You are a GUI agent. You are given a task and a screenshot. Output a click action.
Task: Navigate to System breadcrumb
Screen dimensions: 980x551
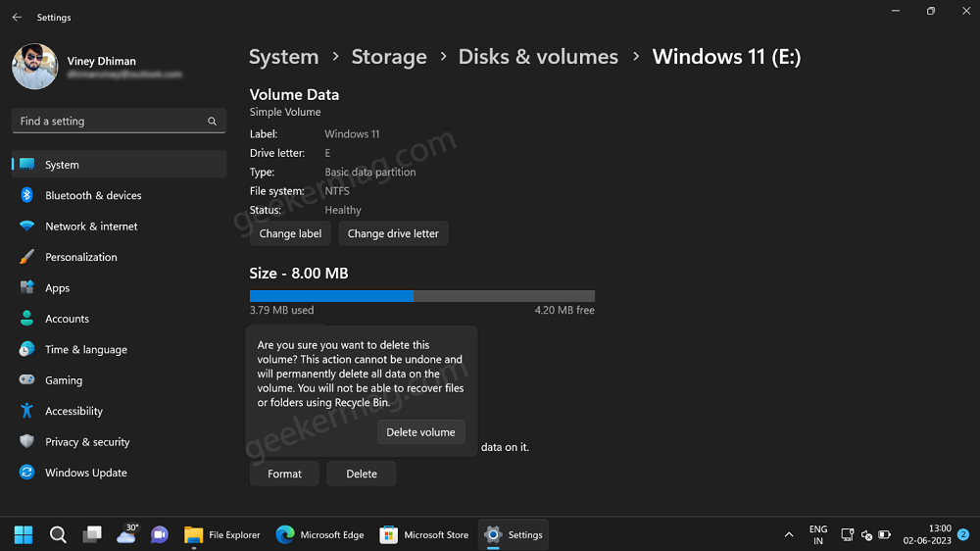284,57
